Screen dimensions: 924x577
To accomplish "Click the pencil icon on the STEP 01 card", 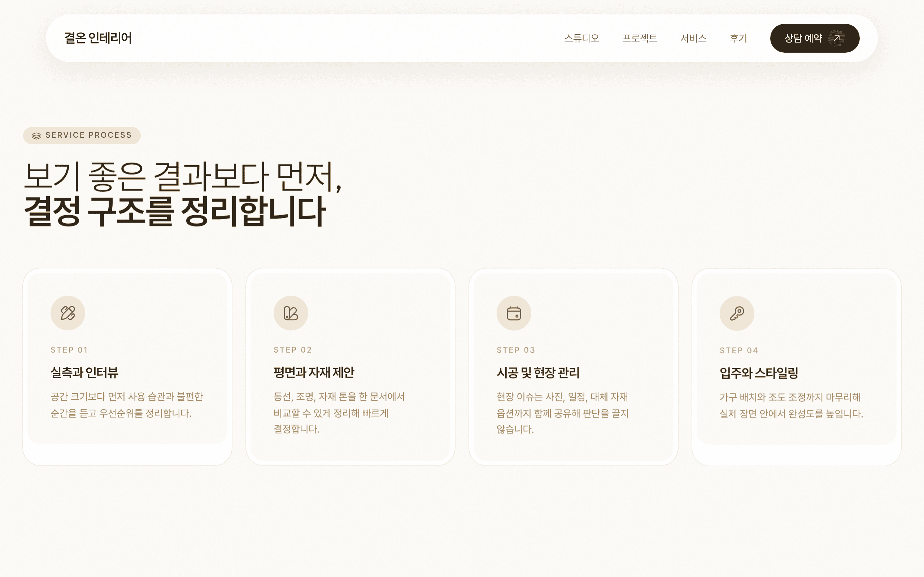I will click(67, 313).
